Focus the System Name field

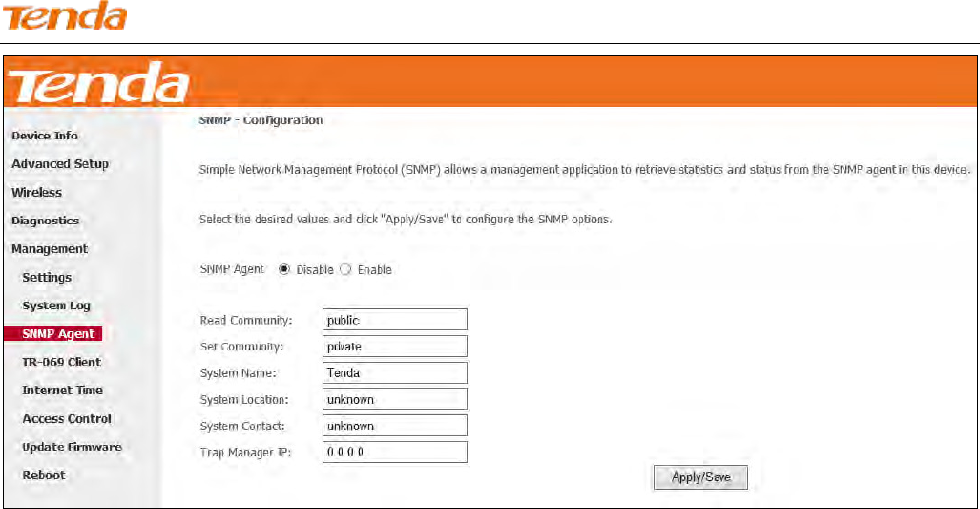point(394,372)
